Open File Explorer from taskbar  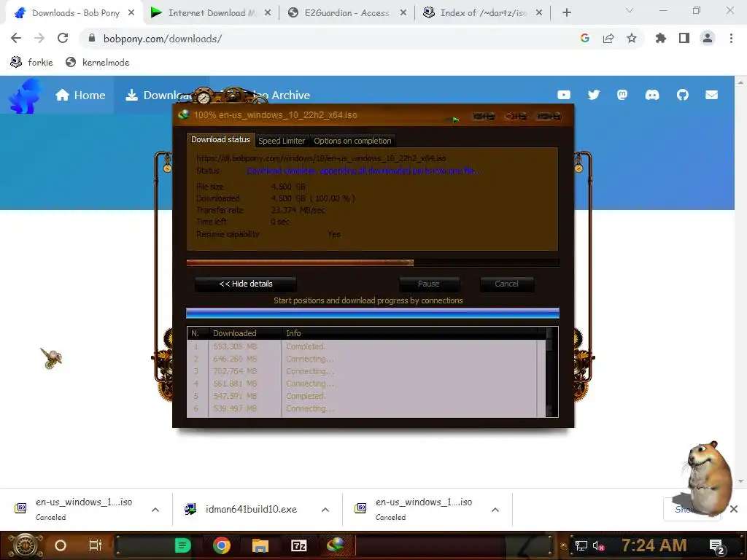[260, 545]
